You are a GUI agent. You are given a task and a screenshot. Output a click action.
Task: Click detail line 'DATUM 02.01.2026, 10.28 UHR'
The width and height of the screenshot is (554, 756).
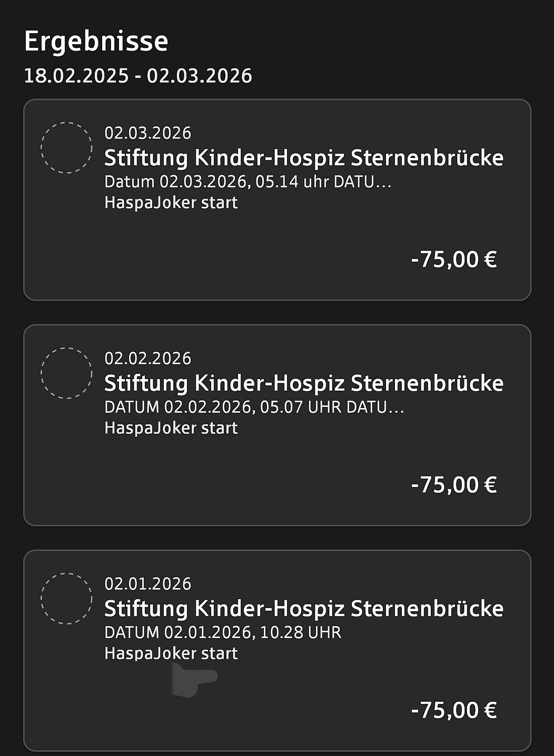click(x=223, y=632)
